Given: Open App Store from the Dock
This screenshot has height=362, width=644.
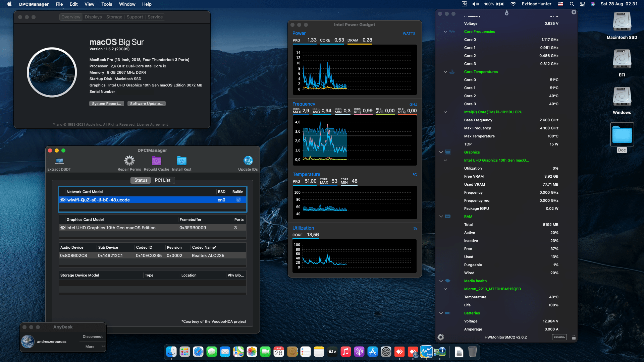Looking at the screenshot, I should click(x=373, y=352).
